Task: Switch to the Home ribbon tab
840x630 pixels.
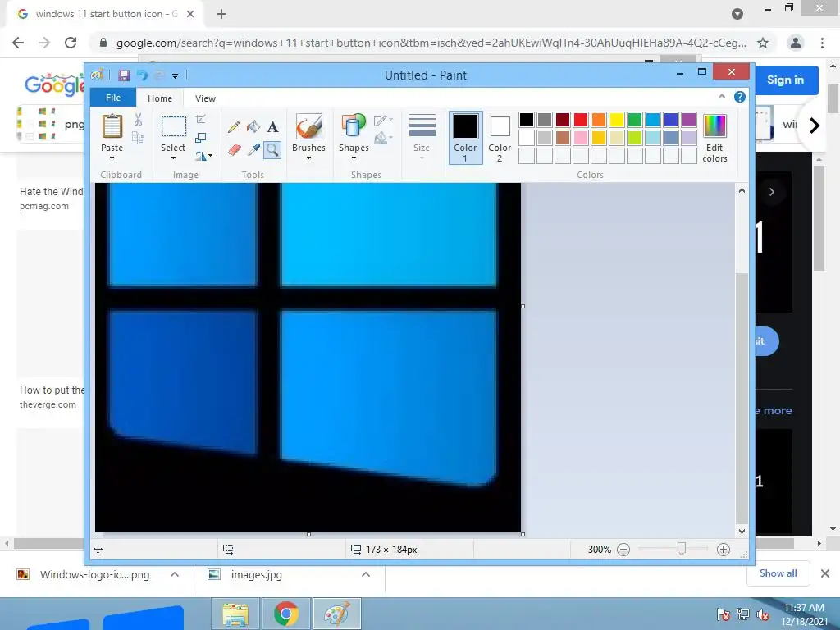Action: point(160,98)
